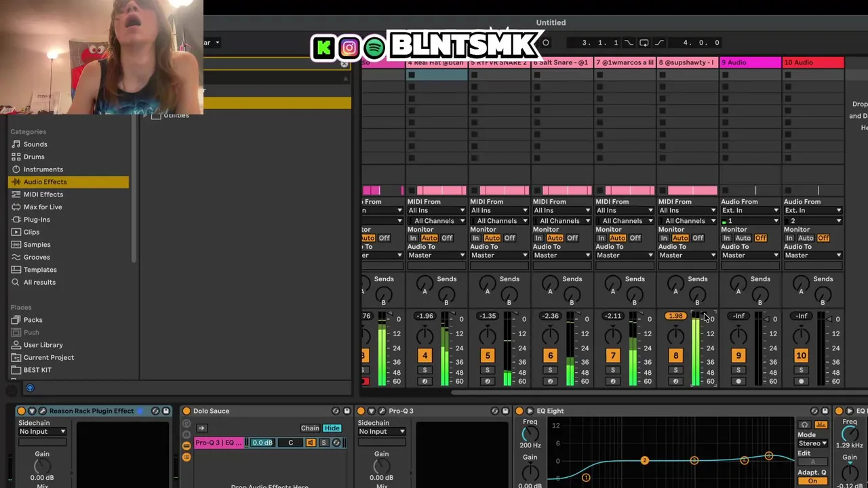Click hot-swap icon on Dolo Sauce rack
Viewport: 868px width, 488px height.
coord(336,411)
